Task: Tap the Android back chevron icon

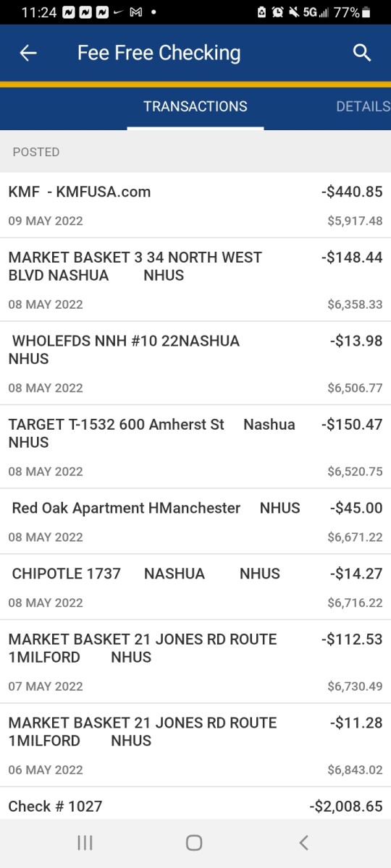Action: click(304, 843)
